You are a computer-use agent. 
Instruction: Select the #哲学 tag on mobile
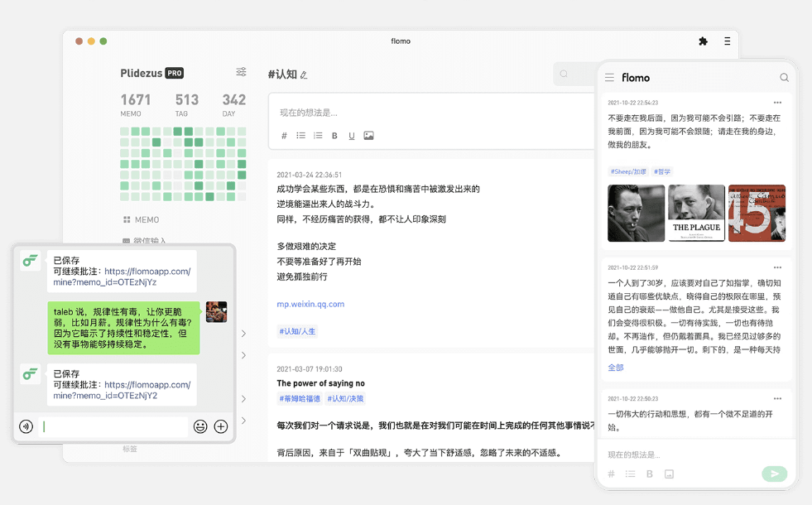click(x=662, y=171)
